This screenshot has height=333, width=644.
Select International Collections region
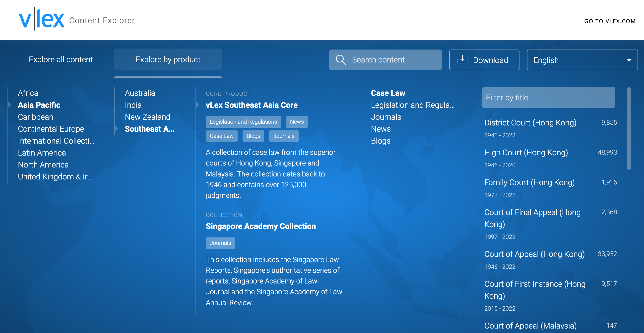click(56, 141)
